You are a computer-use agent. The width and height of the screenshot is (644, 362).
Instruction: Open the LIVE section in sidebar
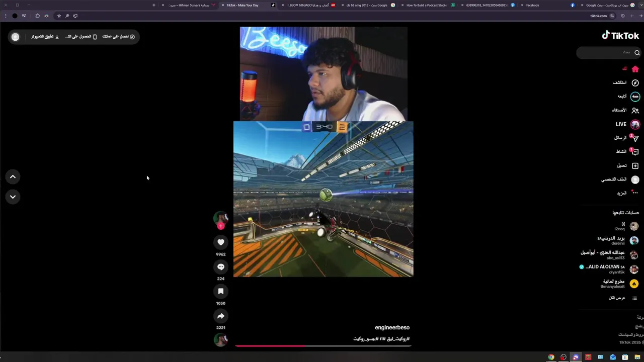[627, 124]
